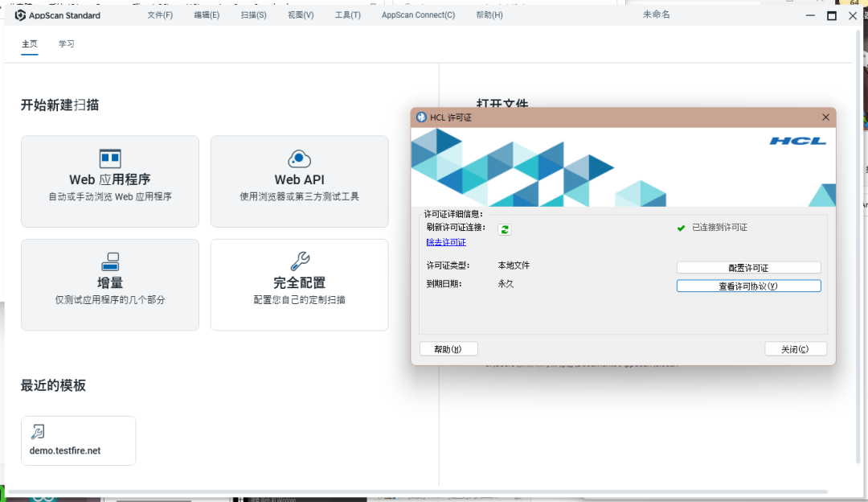Click the 配置许可证 button
Image resolution: width=868 pixels, height=502 pixels.
[x=748, y=268]
